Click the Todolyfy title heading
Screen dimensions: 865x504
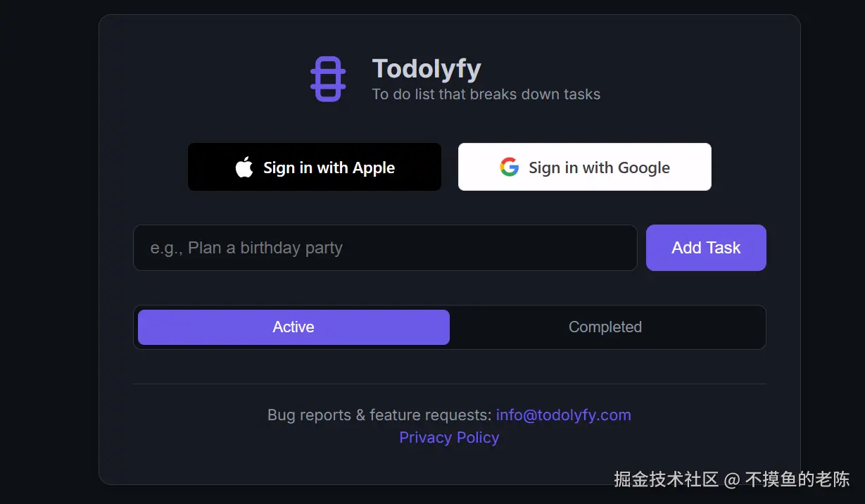427,69
